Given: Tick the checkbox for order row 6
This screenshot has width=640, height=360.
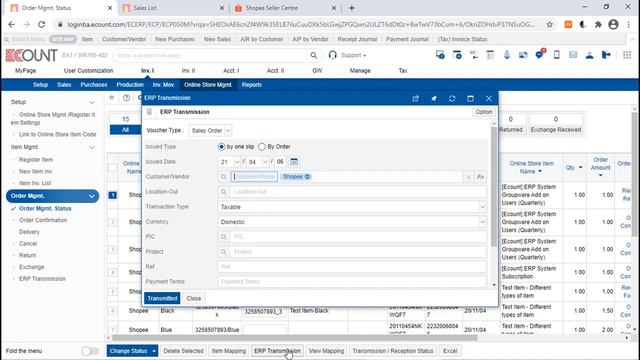Looking at the screenshot, I should (x=112, y=311).
